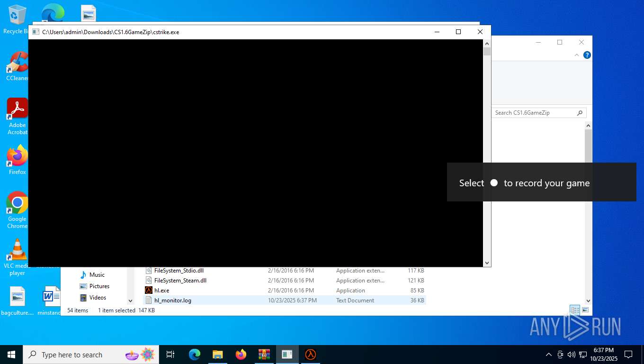Click the console scrollbar up arrow
This screenshot has width=644, height=364.
click(x=487, y=43)
